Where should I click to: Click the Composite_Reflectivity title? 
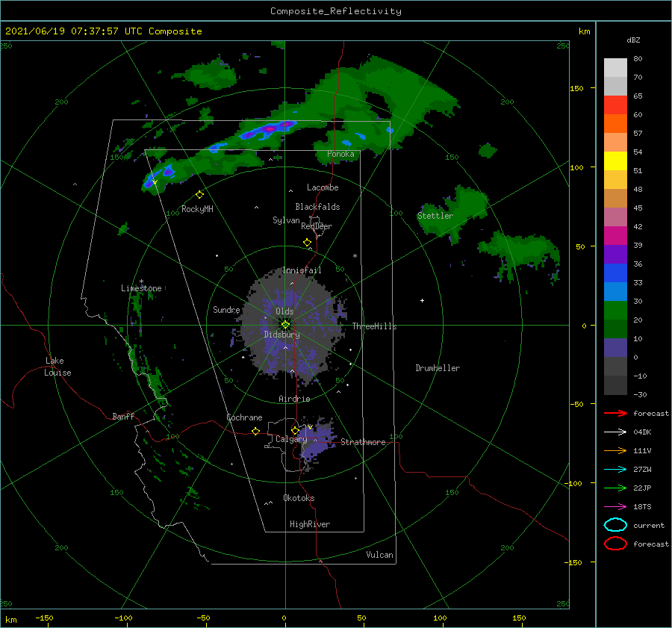[x=335, y=11]
